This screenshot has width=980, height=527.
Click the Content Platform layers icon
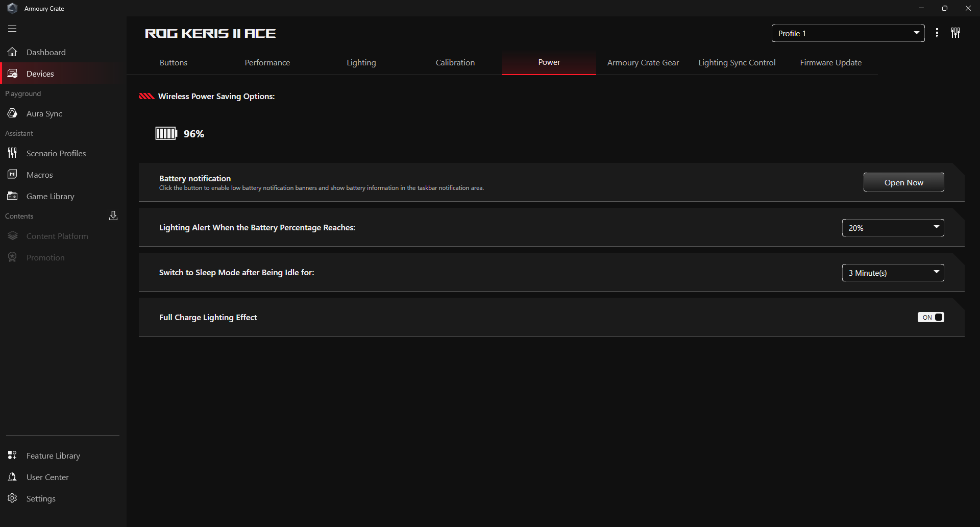click(12, 236)
